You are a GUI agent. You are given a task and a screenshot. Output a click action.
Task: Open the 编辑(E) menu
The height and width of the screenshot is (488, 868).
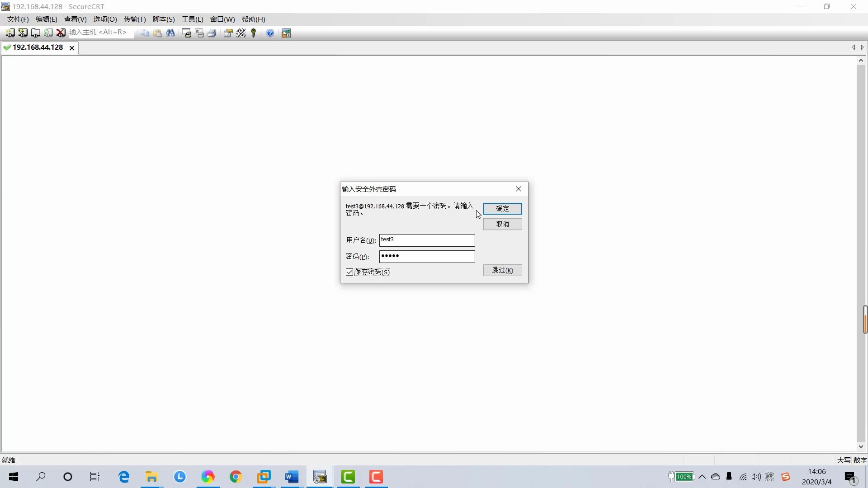click(x=47, y=19)
